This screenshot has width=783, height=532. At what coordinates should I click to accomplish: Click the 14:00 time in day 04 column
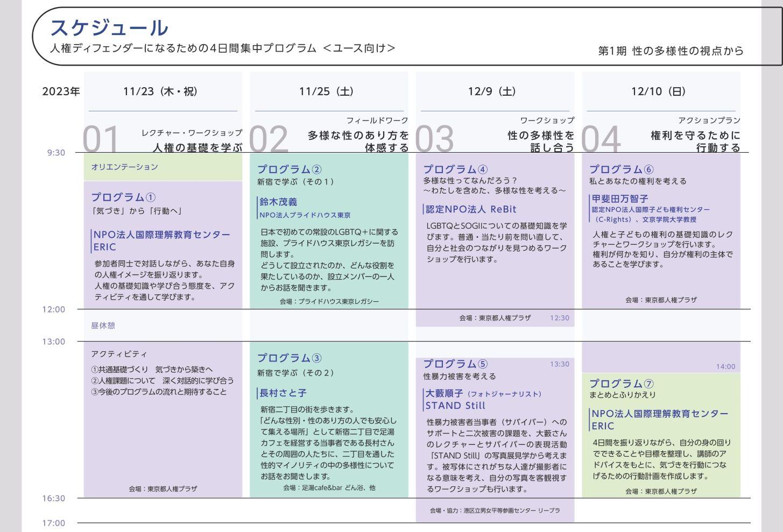725,366
